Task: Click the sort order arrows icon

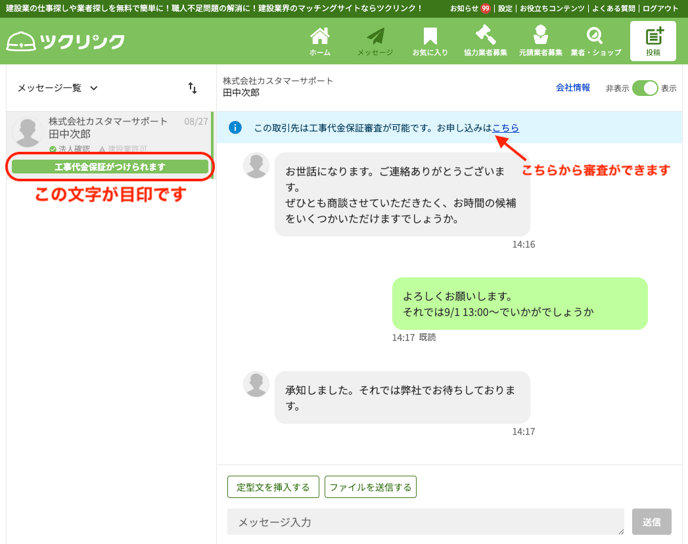Action: tap(193, 88)
